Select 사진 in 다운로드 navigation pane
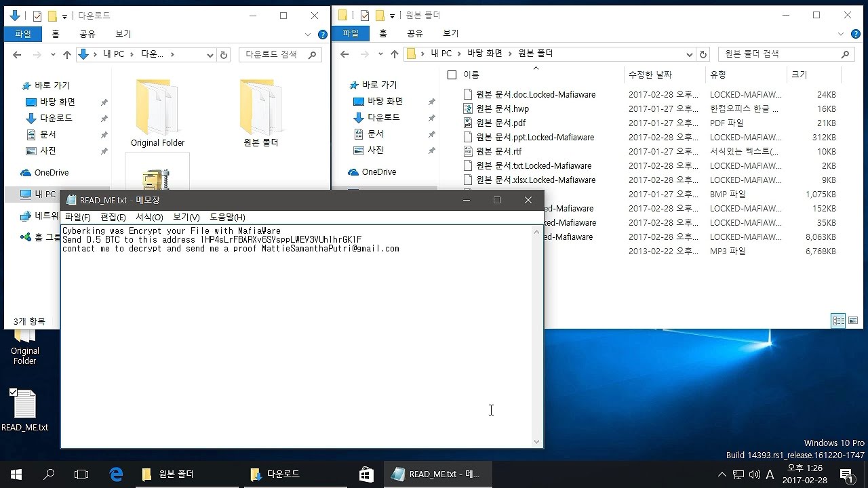The image size is (868, 488). coord(48,150)
